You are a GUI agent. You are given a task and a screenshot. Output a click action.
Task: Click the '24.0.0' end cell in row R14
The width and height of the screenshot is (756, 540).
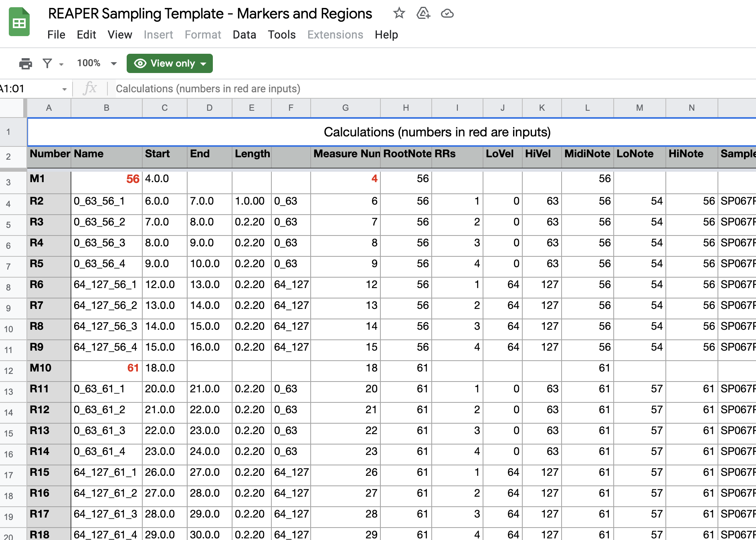[210, 454]
